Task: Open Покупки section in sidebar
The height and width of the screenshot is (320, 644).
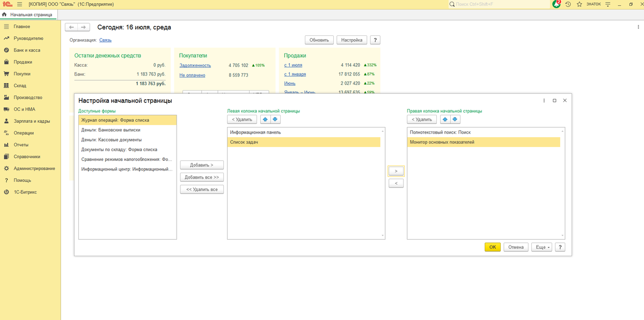Action: pos(22,73)
